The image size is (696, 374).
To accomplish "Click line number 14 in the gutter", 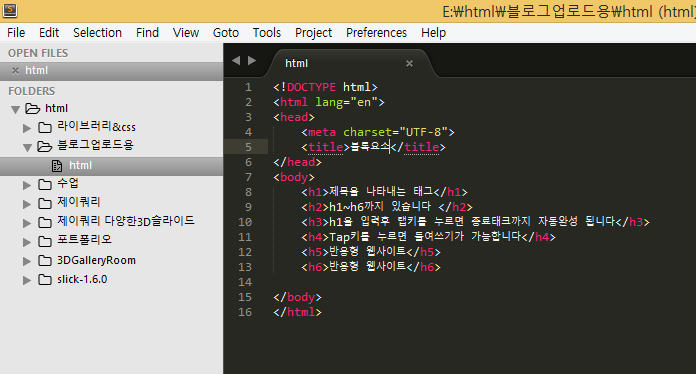I will click(x=245, y=282).
